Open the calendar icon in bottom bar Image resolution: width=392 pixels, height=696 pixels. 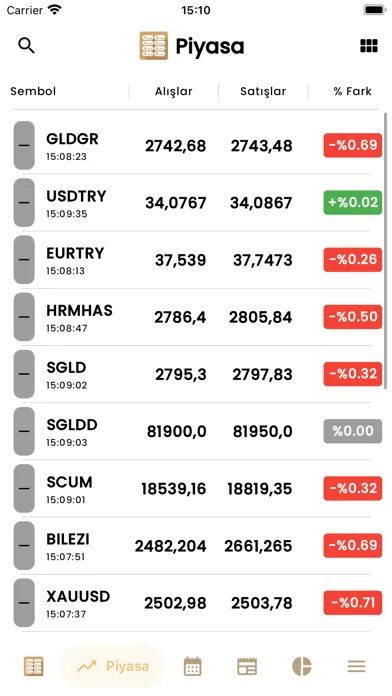pos(193,666)
